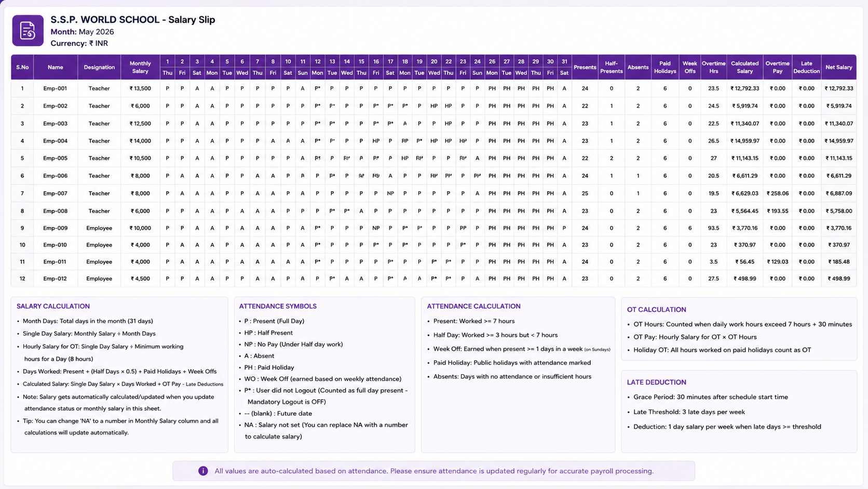Click the '₹ 193.55' overtime pay cell

[x=777, y=211]
